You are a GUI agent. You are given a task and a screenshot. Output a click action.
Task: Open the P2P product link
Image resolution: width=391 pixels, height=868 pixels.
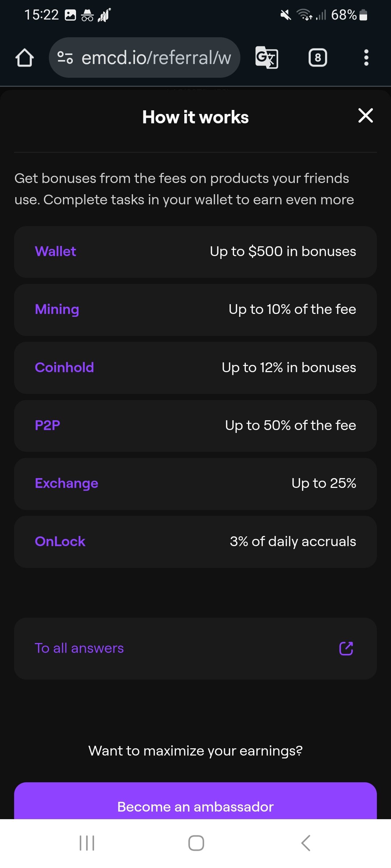pyautogui.click(x=47, y=426)
